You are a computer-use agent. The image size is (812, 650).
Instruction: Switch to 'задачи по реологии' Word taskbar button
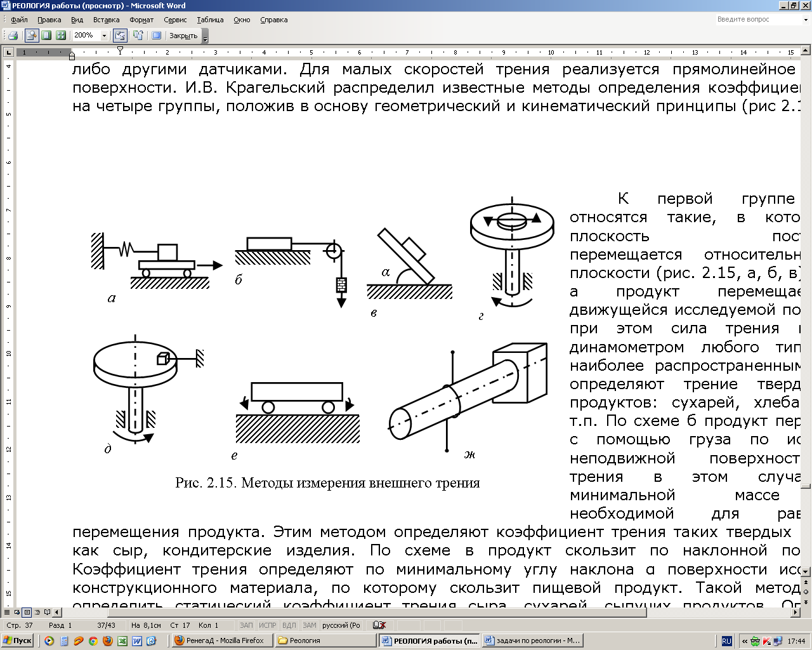534,640
